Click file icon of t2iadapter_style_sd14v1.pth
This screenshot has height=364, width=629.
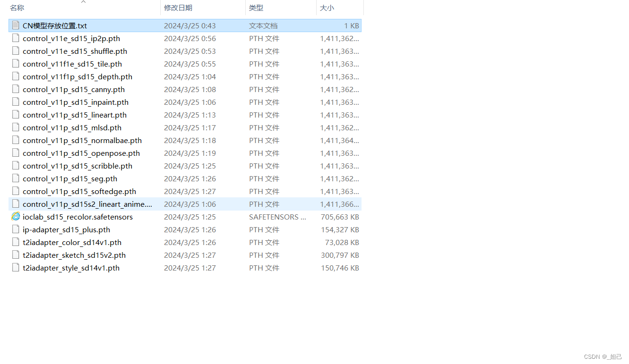coord(16,268)
